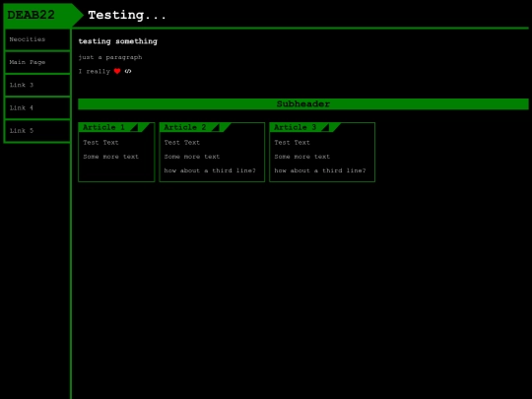Viewport: 532px width, 399px height.
Task: Click 'Test Text' in Article 2
Action: tap(182, 143)
